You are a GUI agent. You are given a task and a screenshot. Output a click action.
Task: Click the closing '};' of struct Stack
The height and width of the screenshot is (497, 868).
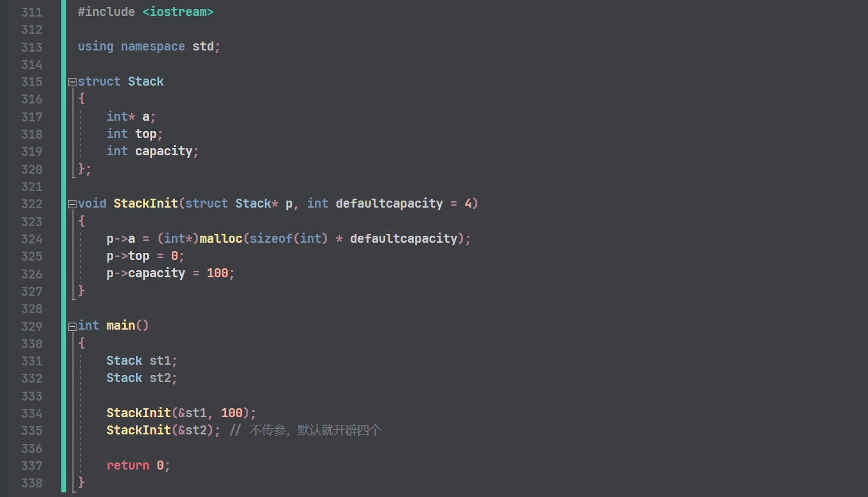tap(85, 169)
